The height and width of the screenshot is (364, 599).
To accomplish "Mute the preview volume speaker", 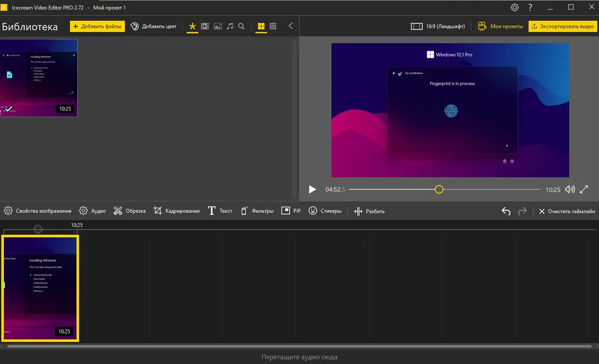I will (570, 189).
